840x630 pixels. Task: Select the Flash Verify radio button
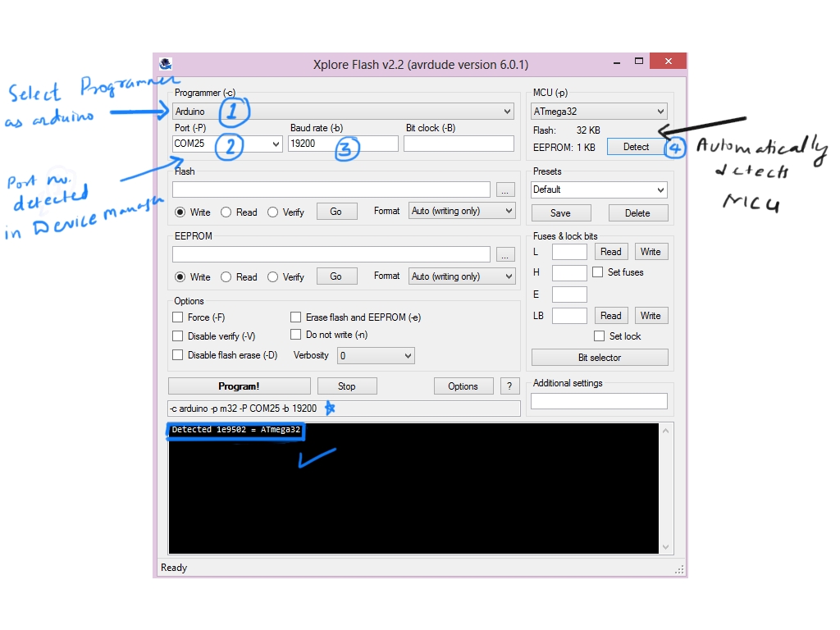click(272, 212)
